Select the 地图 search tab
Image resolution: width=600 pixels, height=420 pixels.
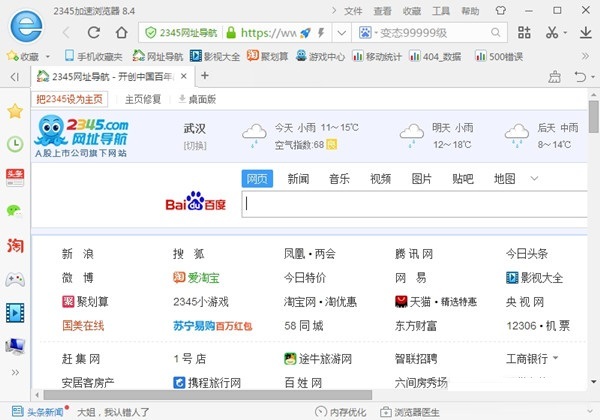click(x=504, y=179)
